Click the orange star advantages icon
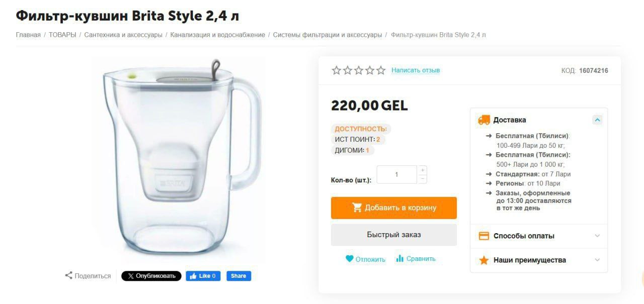Image resolution: width=644 pixels, height=304 pixels. 484,260
